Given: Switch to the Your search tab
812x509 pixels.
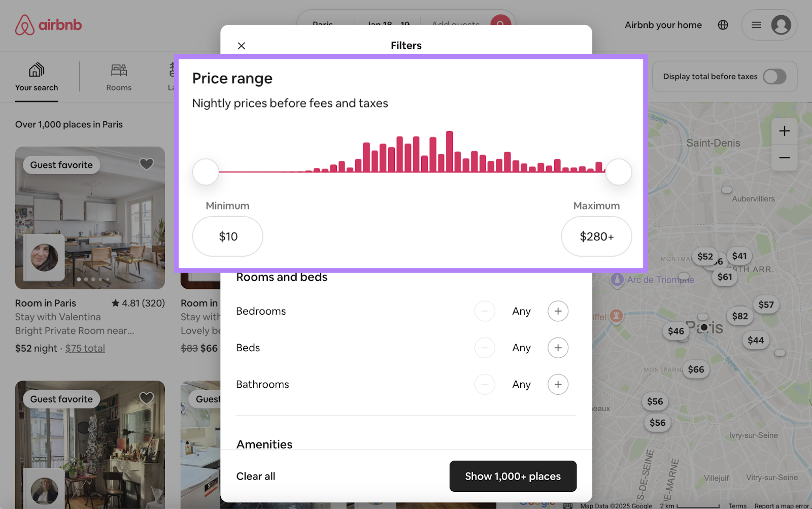Looking at the screenshot, I should tap(36, 77).
